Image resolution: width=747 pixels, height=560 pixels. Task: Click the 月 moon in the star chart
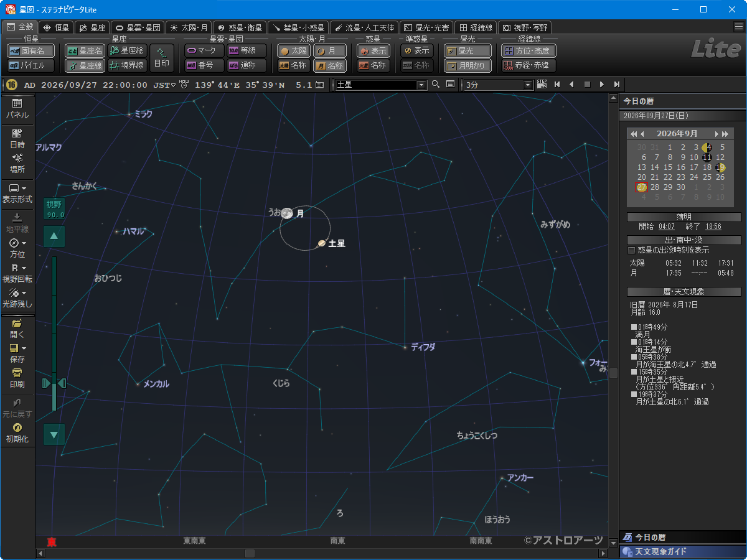coord(287,213)
